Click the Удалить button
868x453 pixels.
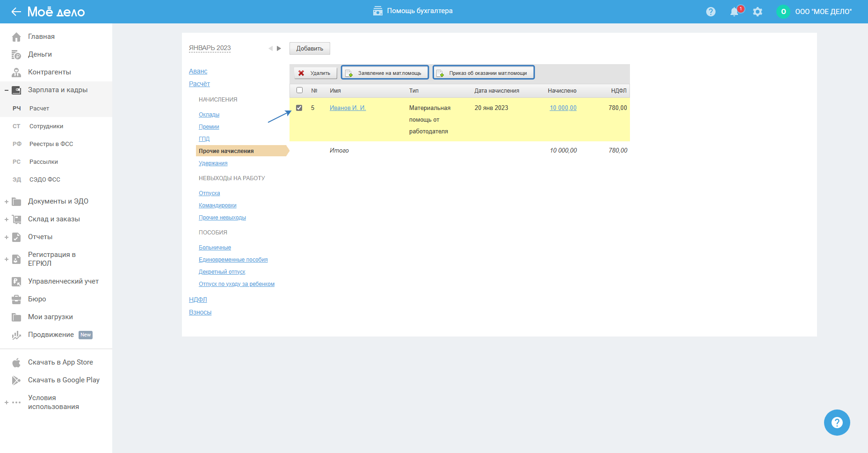315,73
